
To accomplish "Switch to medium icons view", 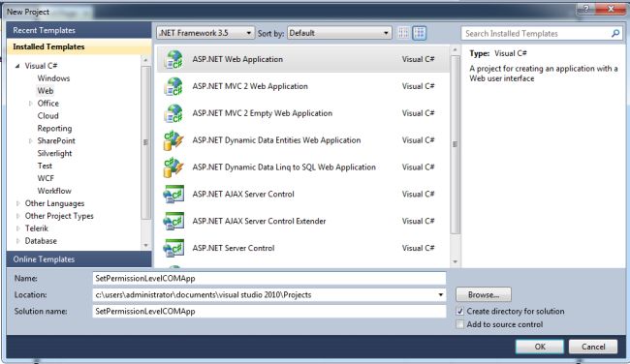I will (420, 33).
